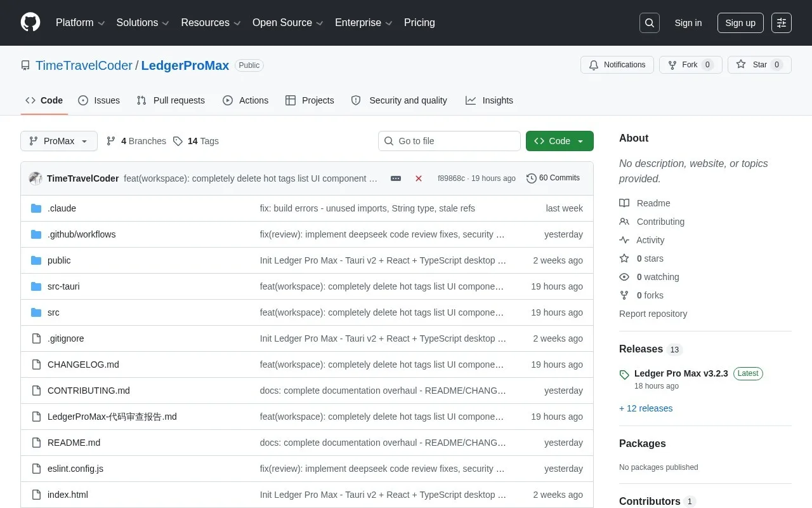Open the search magnifier icon
This screenshot has height=508, width=812.
click(x=650, y=23)
